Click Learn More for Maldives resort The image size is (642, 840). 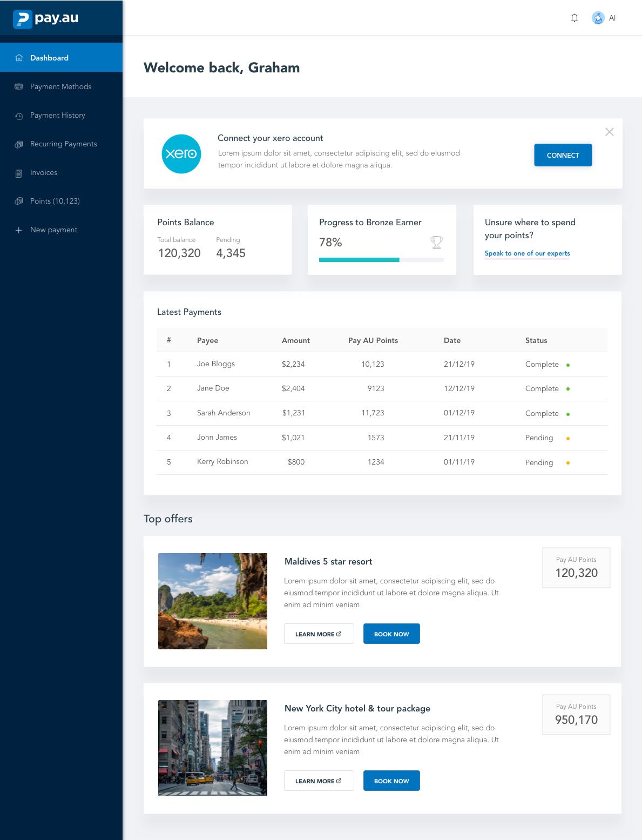click(319, 634)
